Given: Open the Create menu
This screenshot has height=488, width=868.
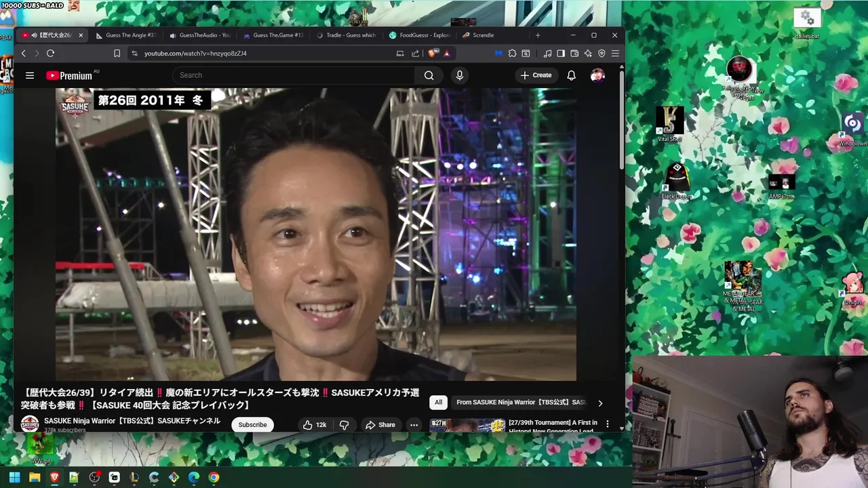Looking at the screenshot, I should coord(536,75).
